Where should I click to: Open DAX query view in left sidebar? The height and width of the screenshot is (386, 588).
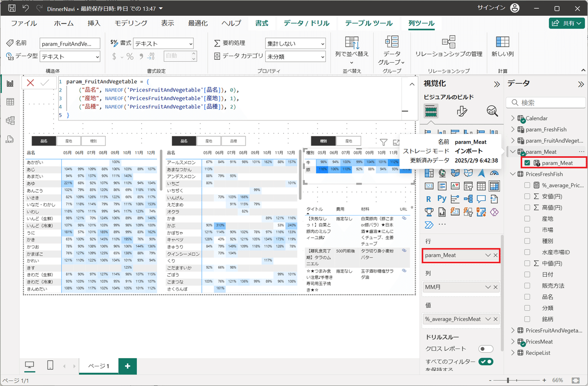pos(10,139)
